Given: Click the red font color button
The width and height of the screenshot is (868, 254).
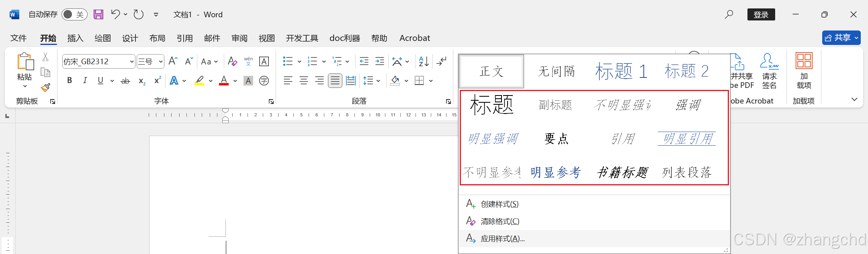Looking at the screenshot, I should tap(224, 81).
